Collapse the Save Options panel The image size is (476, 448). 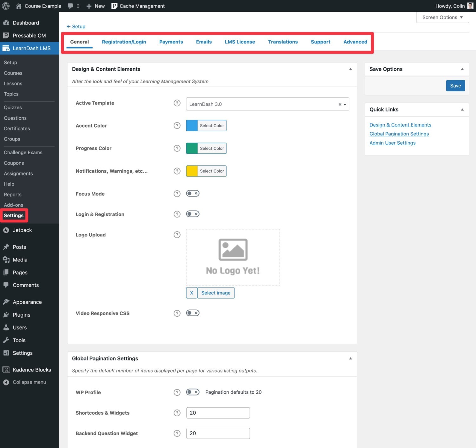[462, 69]
